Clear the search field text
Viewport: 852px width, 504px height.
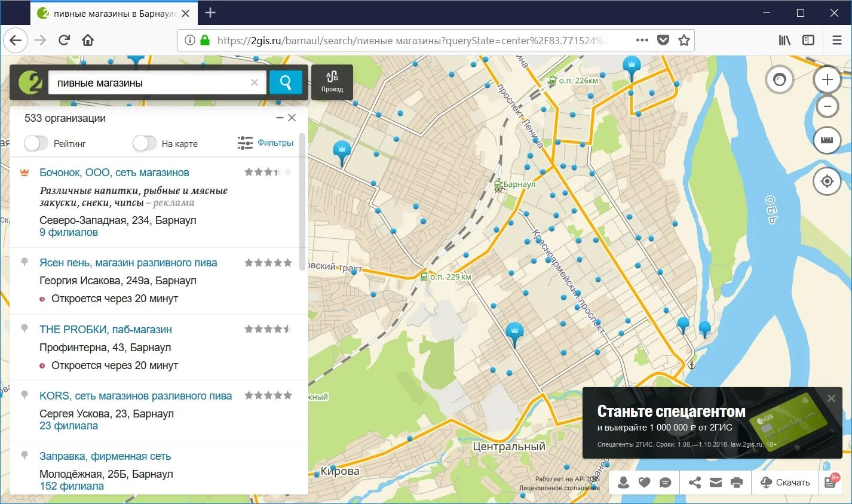255,82
